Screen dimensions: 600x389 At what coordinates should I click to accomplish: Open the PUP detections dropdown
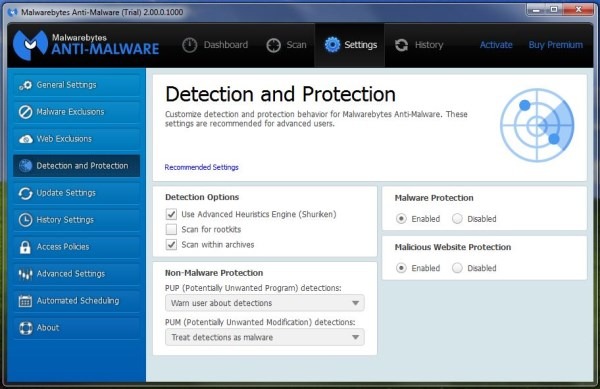[265, 303]
